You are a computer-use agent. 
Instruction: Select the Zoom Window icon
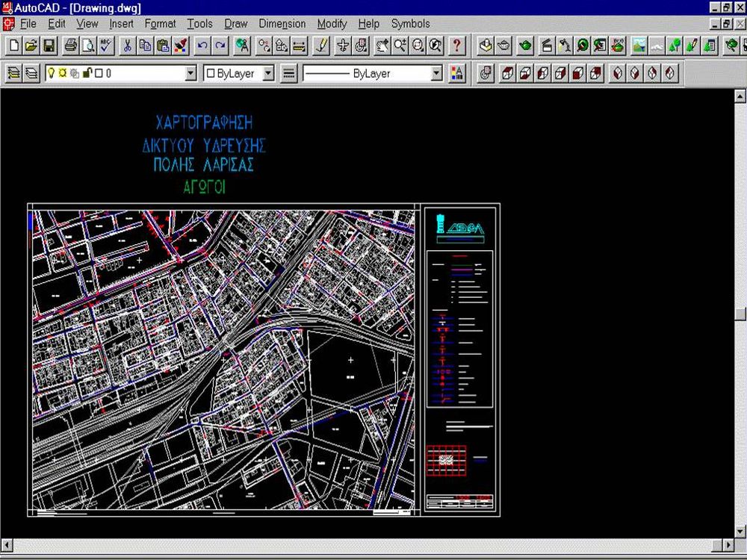tap(418, 46)
